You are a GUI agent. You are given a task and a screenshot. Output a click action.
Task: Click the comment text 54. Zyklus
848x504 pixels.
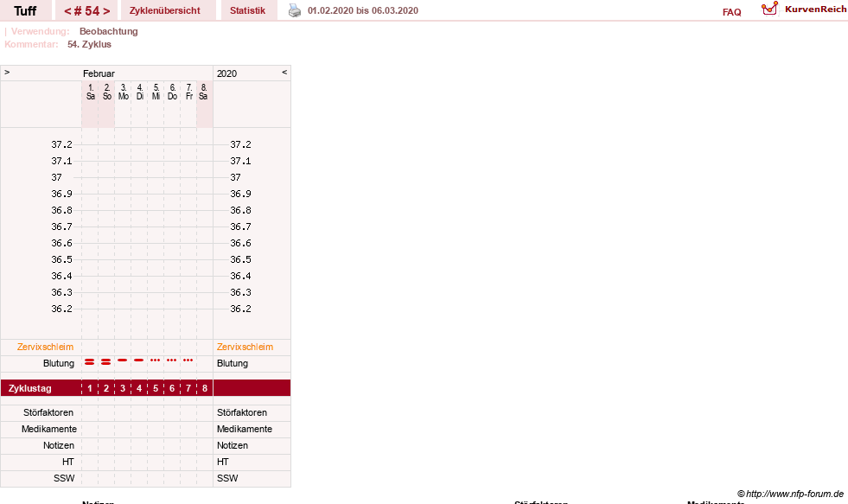coord(89,44)
